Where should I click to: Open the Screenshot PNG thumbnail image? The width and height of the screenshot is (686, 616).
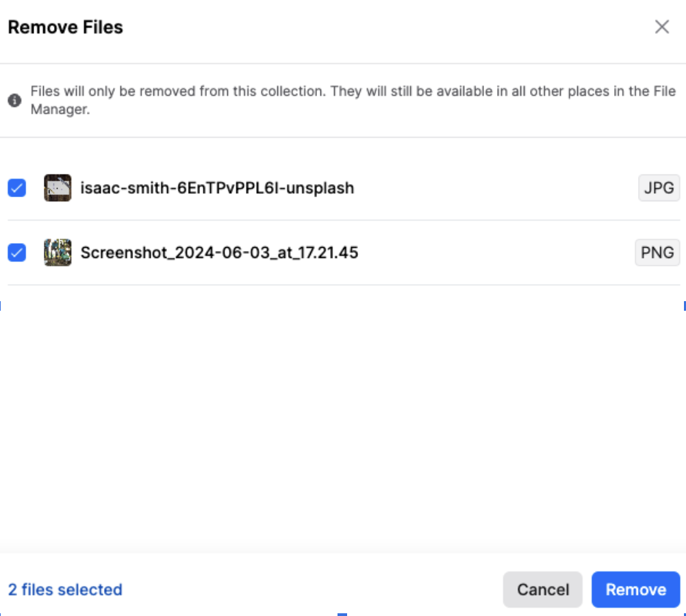click(x=58, y=253)
